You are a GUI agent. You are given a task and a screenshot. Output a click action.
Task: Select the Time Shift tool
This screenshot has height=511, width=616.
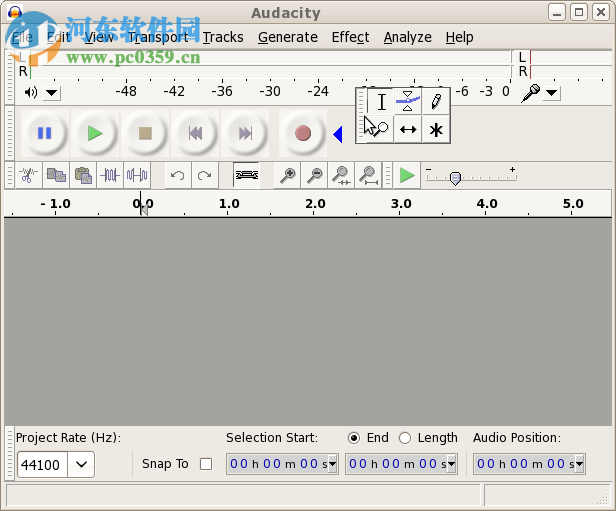[408, 129]
